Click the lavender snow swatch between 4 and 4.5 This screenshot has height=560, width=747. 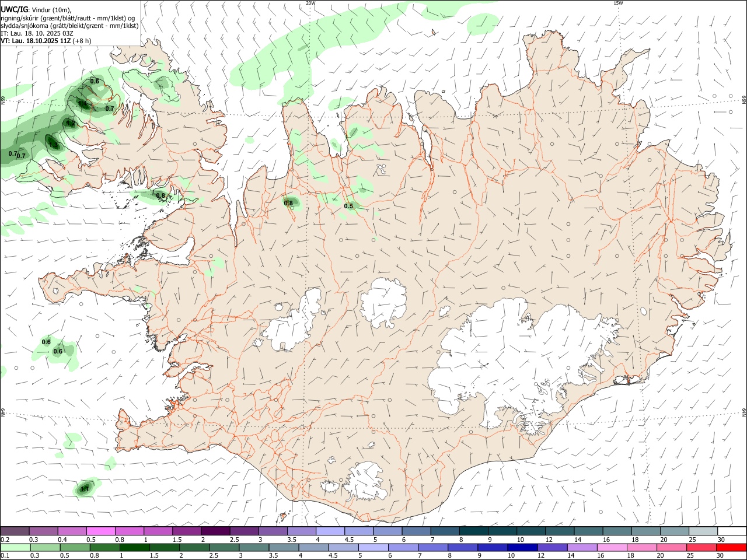[x=330, y=531]
